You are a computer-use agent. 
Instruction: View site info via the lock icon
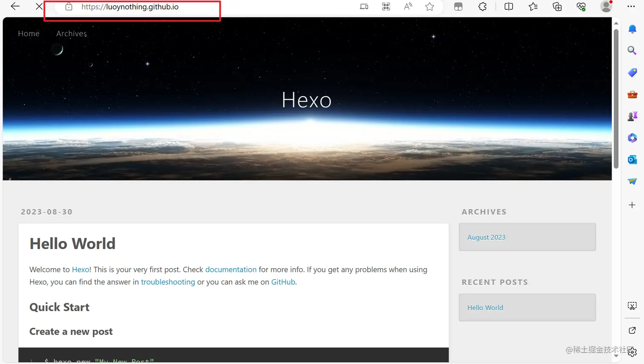(x=69, y=7)
